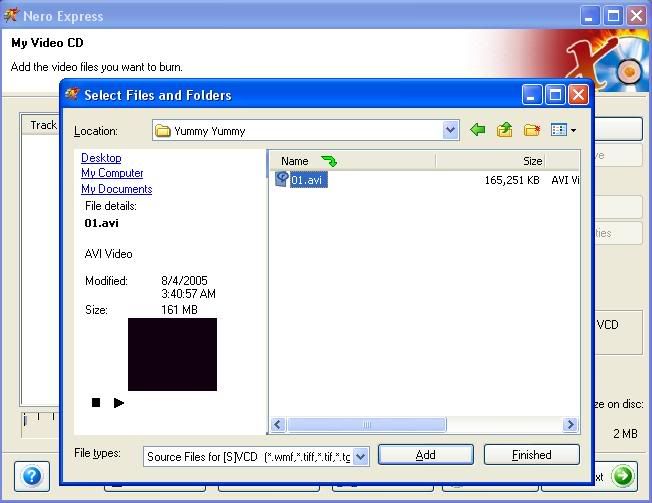Close the Nero Express window
The height and width of the screenshot is (503, 652).
pos(637,16)
